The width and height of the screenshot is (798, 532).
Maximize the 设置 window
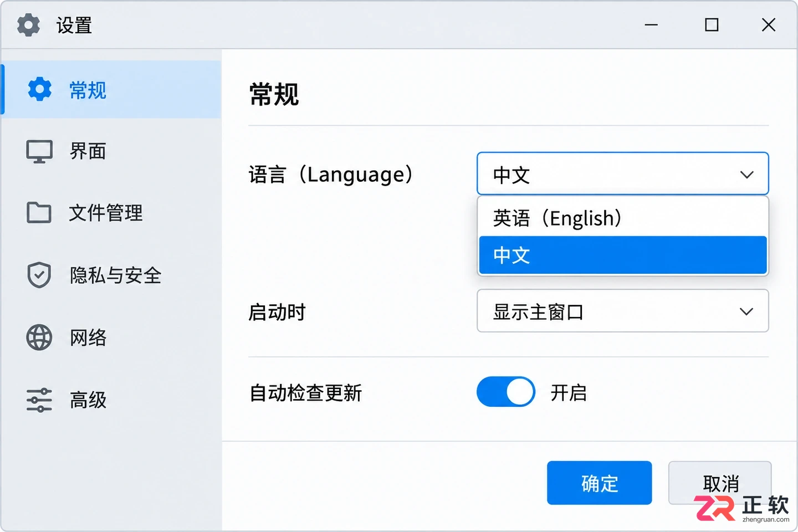[x=712, y=25]
